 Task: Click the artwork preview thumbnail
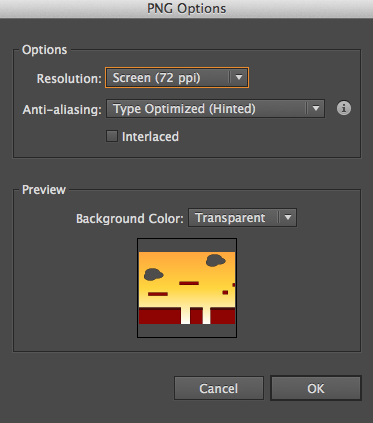(187, 288)
